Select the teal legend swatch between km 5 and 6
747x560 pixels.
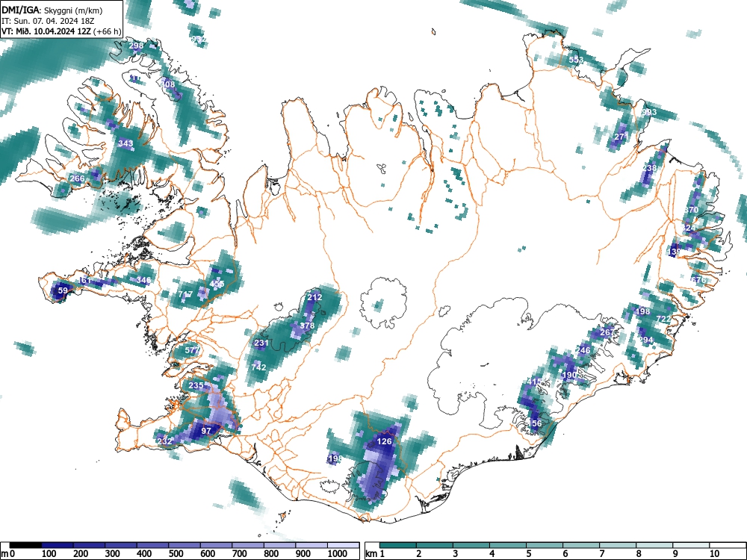click(x=545, y=545)
